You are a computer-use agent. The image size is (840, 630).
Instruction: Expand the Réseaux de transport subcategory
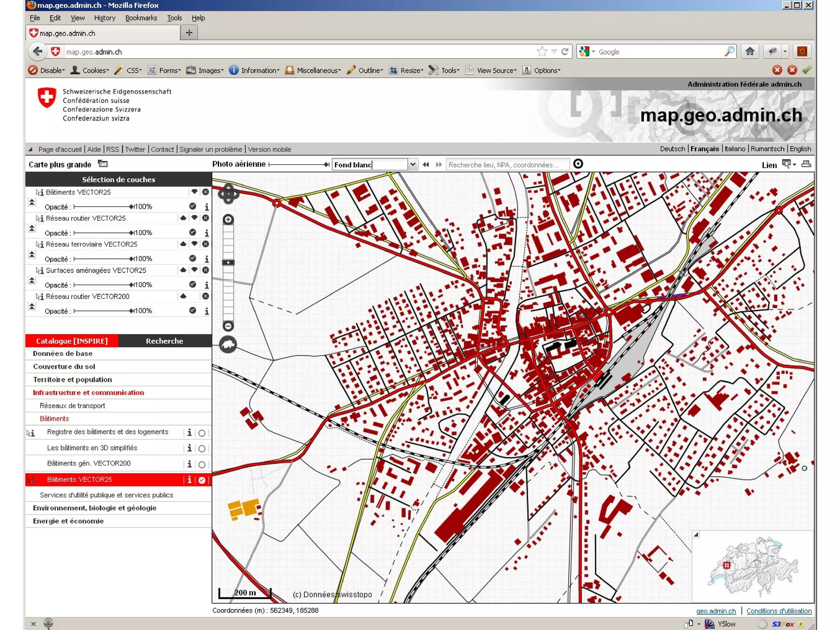(x=72, y=406)
